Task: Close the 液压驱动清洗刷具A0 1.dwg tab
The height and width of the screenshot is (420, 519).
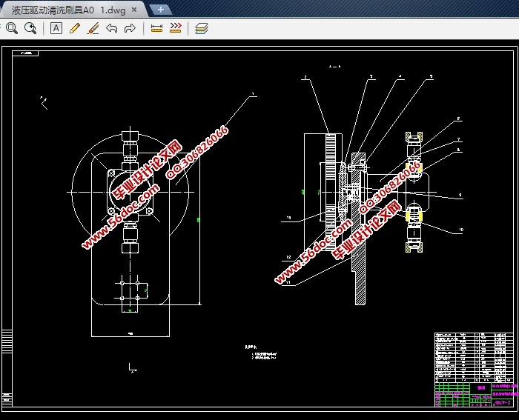Action: click(134, 10)
